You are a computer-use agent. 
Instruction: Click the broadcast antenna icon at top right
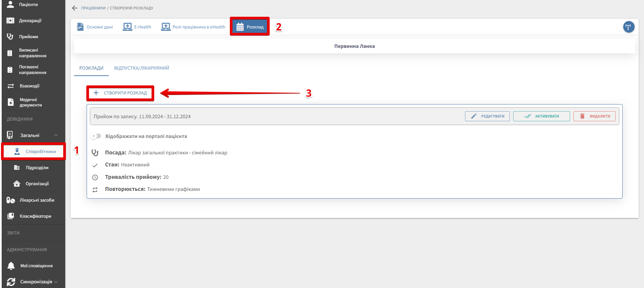point(629,27)
